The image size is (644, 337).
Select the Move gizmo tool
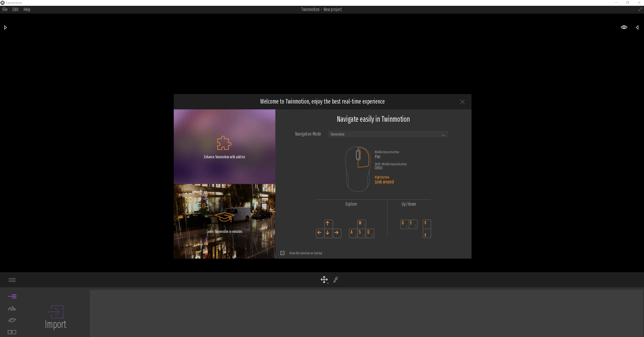(x=324, y=280)
